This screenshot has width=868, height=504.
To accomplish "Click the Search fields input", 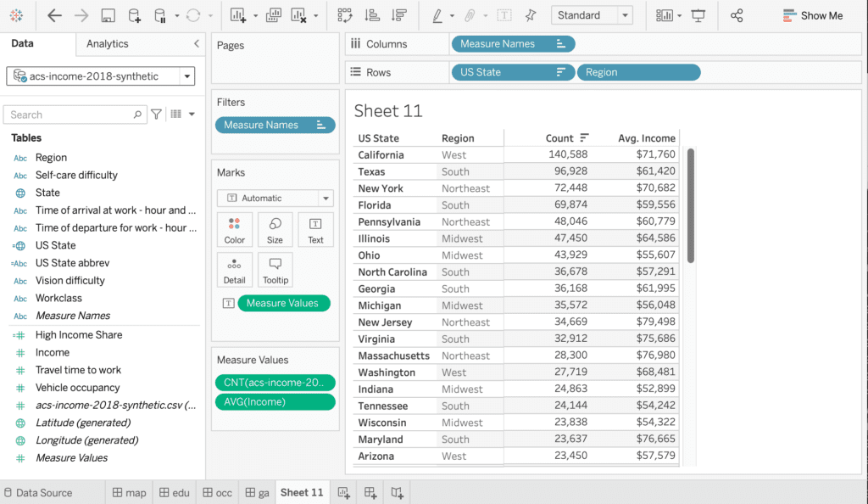I will [x=75, y=115].
